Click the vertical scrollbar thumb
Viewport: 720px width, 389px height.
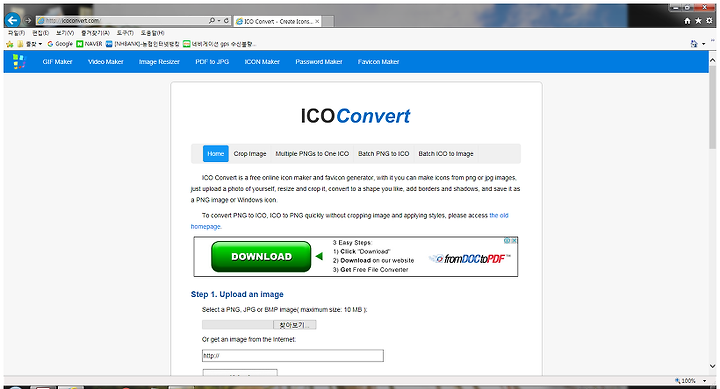(713, 107)
